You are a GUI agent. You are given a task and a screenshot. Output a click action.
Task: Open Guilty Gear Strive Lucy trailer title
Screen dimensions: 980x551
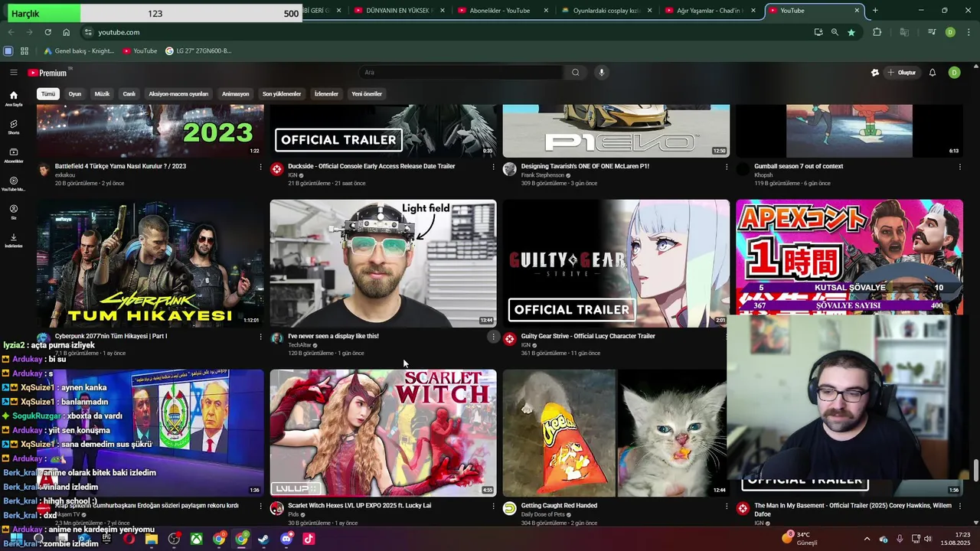point(588,336)
